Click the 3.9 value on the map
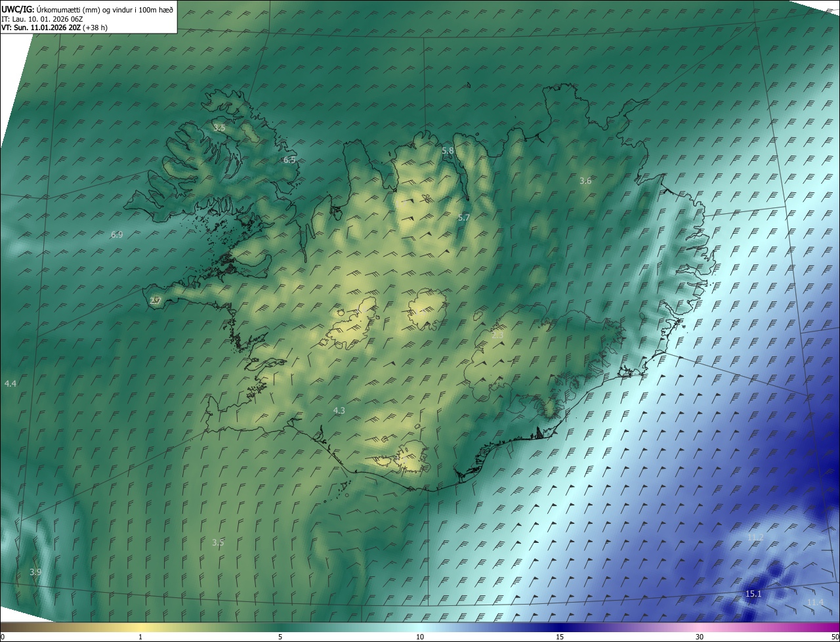Screen dimensions: 840x642 (35, 572)
